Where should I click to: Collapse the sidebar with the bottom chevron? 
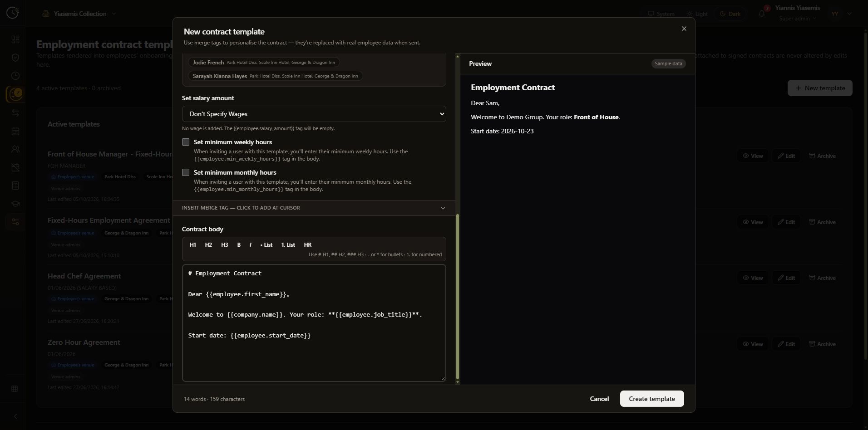[15, 416]
